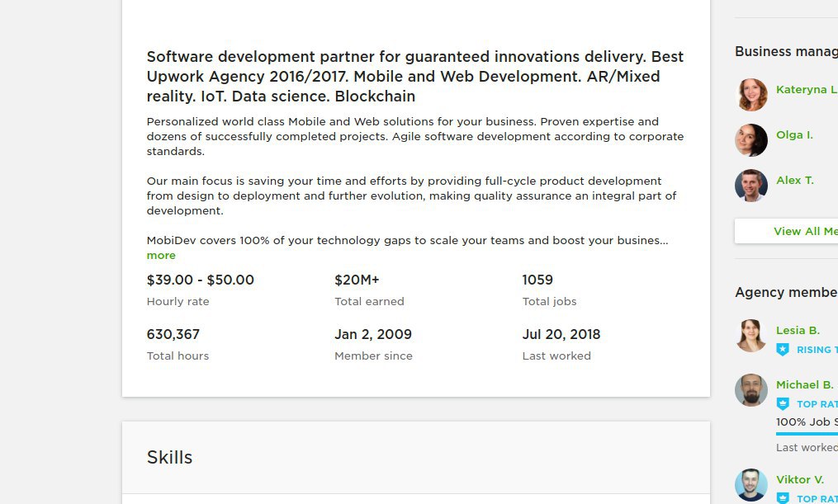Viewport: 838px width, 504px height.
Task: Click the agency headline title text
Action: click(415, 77)
